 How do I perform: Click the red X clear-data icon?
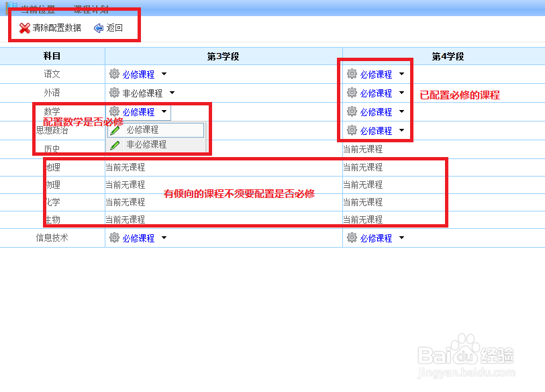24,27
